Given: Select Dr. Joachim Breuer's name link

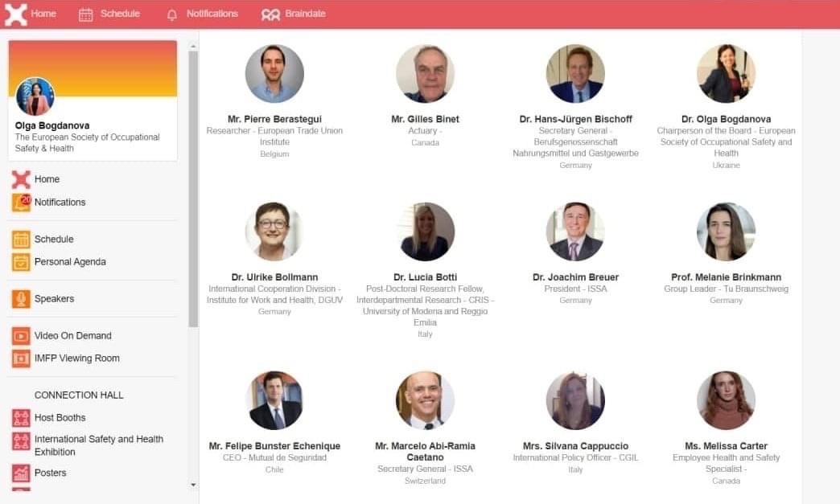Looking at the screenshot, I should [x=575, y=277].
